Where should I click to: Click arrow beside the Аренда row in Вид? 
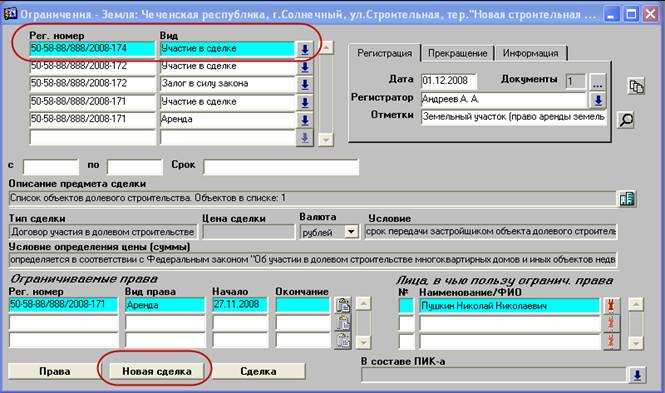coord(305,120)
